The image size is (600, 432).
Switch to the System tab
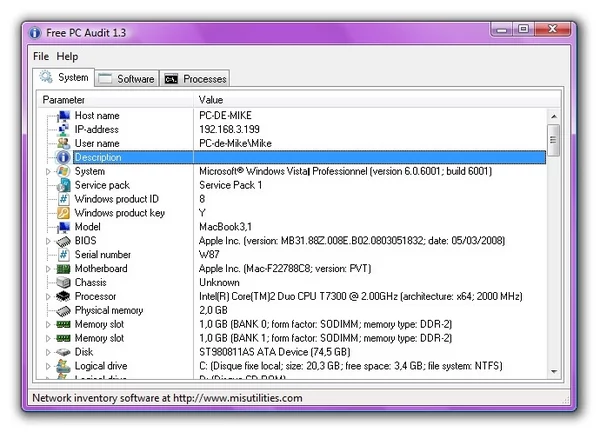(x=64, y=77)
